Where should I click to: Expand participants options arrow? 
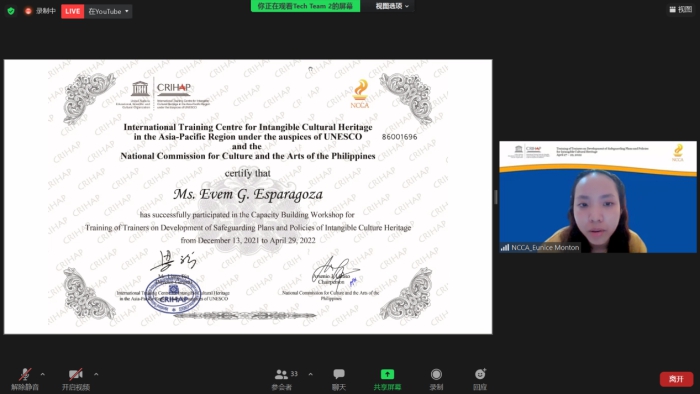click(310, 374)
